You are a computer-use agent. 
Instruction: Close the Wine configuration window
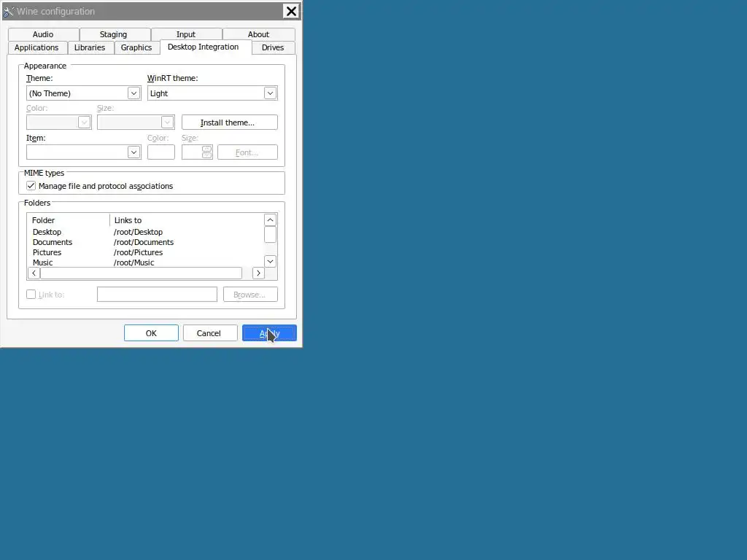(291, 11)
